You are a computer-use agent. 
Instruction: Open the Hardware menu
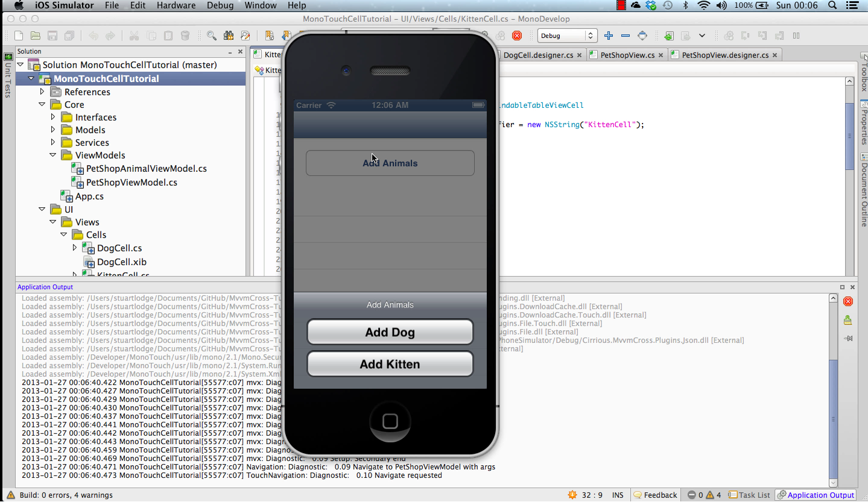tap(176, 5)
